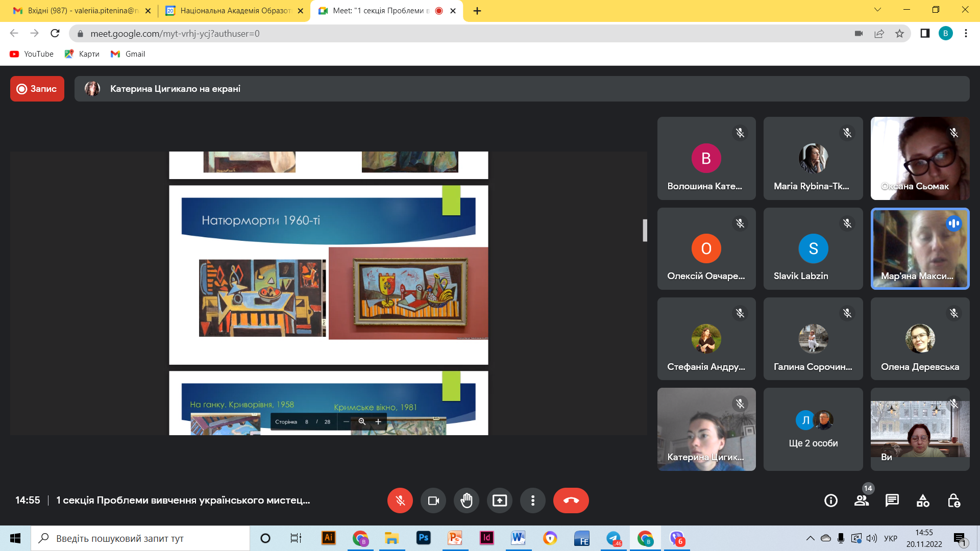Open Adobe InDesign from taskbar

coord(486,538)
